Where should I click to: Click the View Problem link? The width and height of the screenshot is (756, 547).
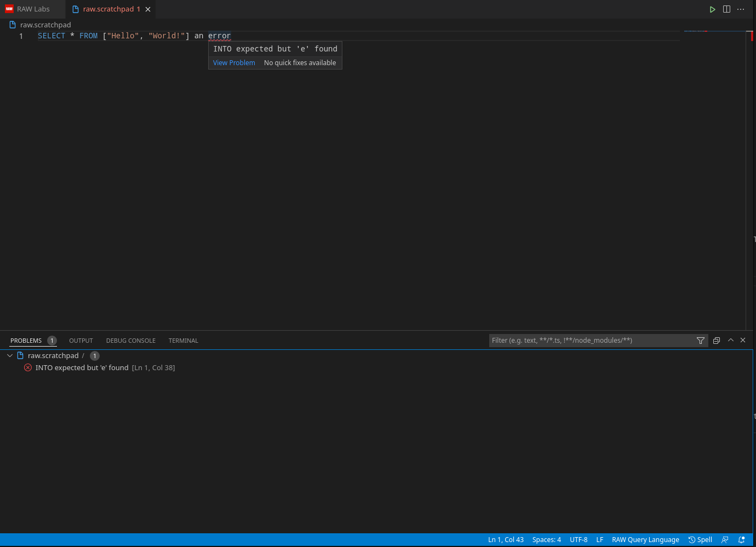234,63
